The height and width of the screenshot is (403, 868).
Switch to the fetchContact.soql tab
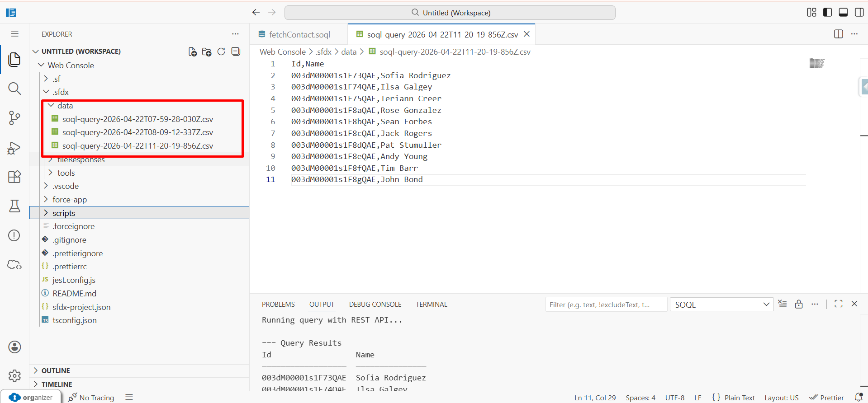[299, 34]
